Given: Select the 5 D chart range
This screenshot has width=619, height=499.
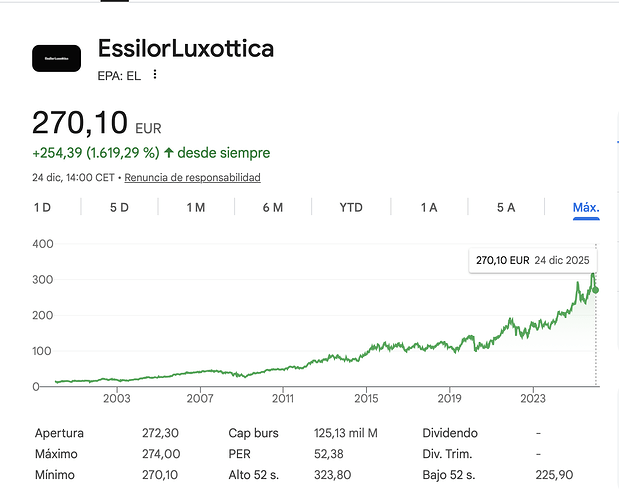Looking at the screenshot, I should (119, 207).
